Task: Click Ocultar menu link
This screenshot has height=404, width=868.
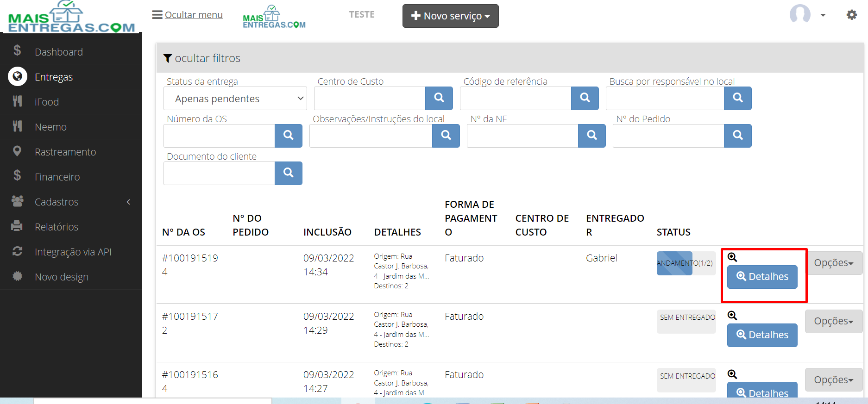Action: click(x=194, y=15)
